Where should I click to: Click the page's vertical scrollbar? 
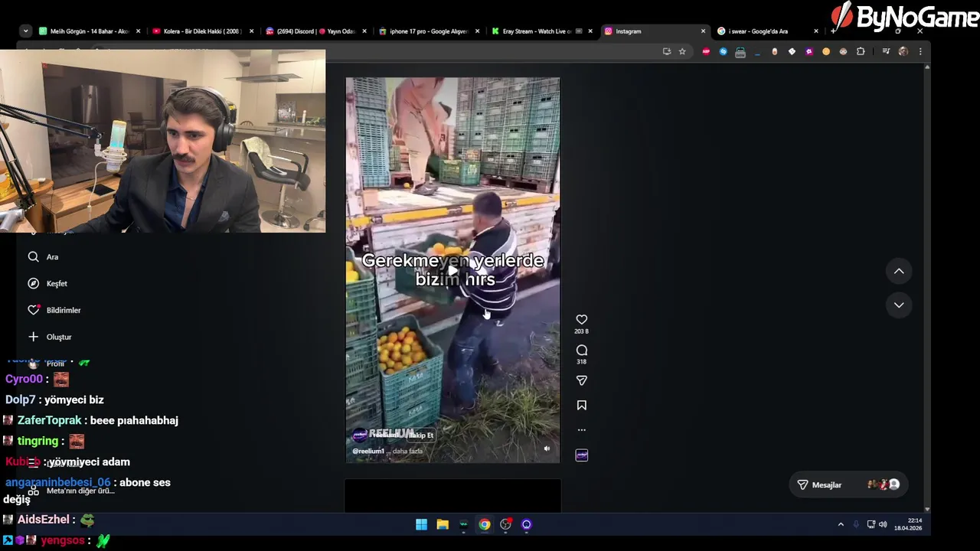pos(927,287)
